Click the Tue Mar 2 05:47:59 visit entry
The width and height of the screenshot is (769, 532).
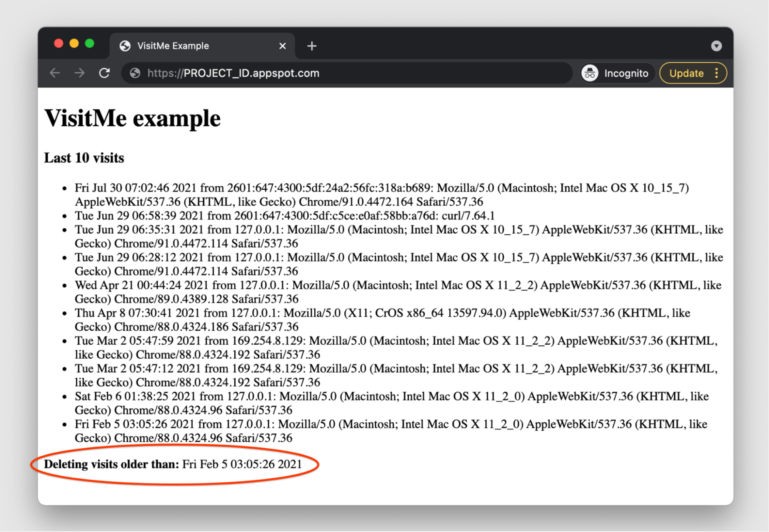[x=396, y=347]
